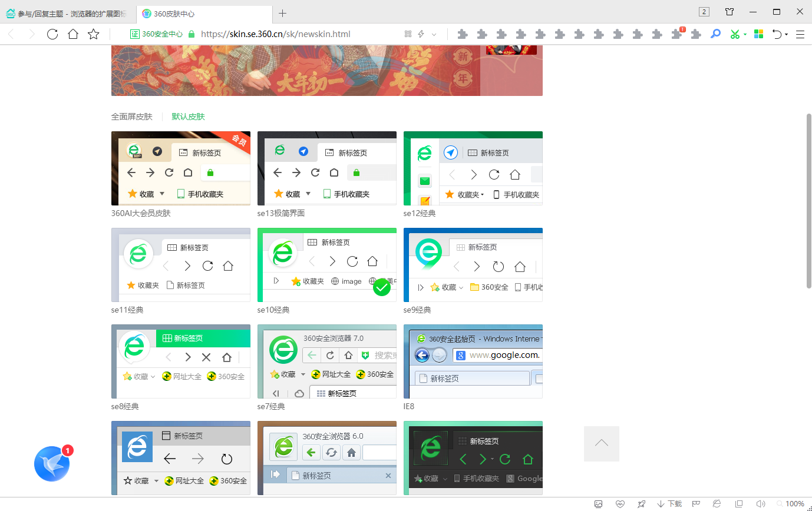The image size is (812, 511).
Task: Bookmark this page with the star icon
Action: click(93, 34)
